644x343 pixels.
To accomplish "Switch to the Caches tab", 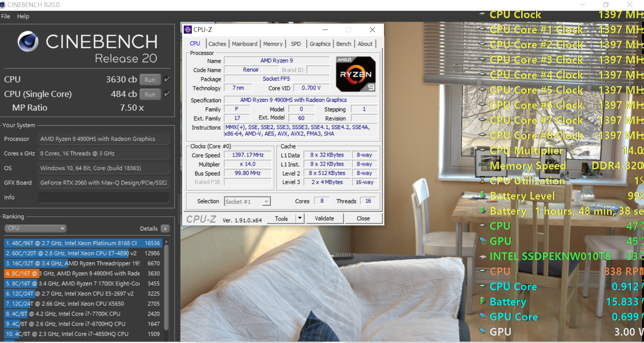I will click(217, 44).
